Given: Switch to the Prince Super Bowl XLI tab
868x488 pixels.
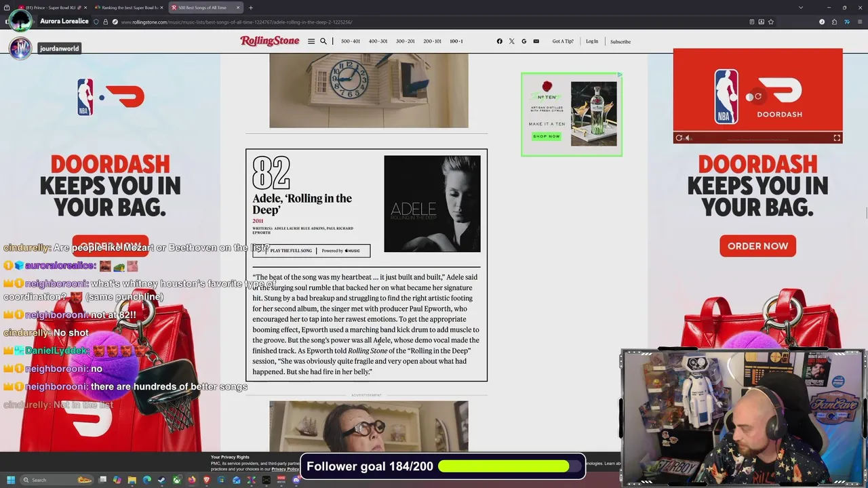Looking at the screenshot, I should click(52, 7).
